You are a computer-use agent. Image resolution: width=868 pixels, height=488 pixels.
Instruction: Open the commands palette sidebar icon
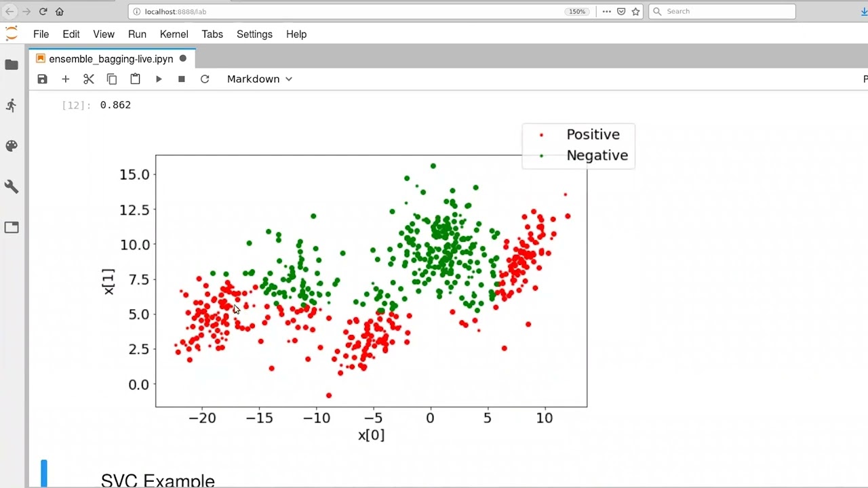coord(12,146)
